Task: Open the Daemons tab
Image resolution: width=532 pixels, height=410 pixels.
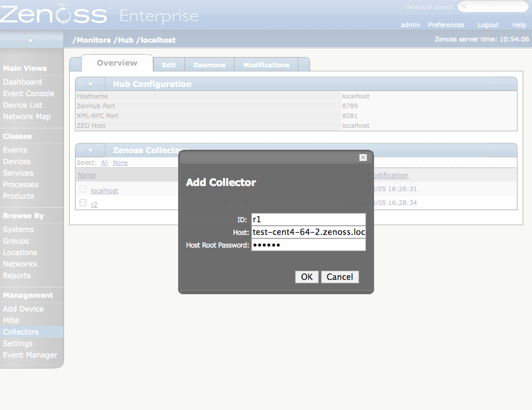Action: coord(209,65)
